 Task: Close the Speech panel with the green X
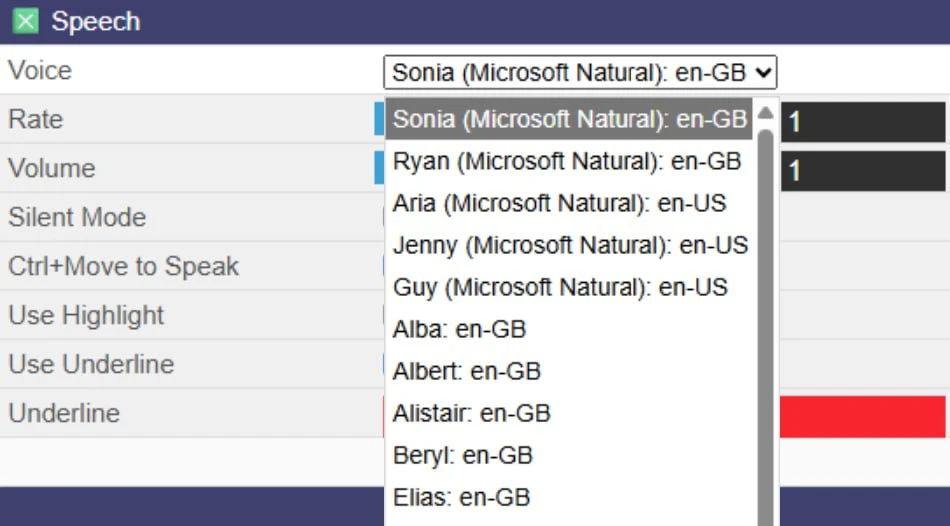click(25, 21)
